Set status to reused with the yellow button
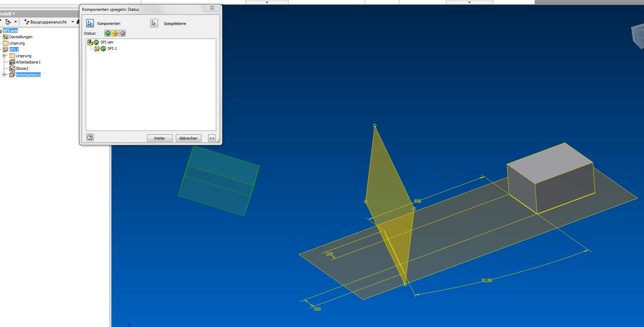644x327 pixels. coord(115,33)
